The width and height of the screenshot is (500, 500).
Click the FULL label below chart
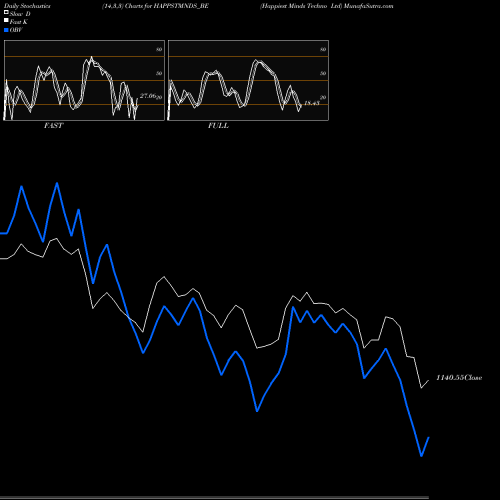point(218,126)
